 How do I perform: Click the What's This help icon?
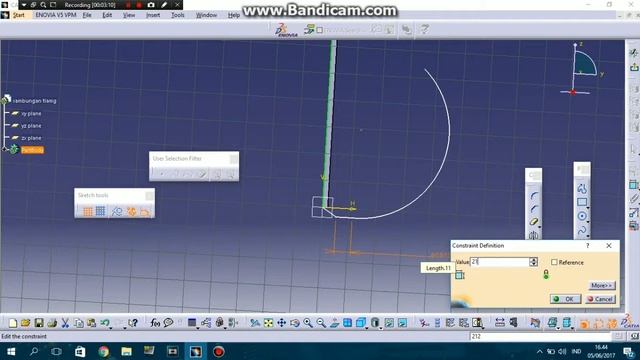point(133,323)
